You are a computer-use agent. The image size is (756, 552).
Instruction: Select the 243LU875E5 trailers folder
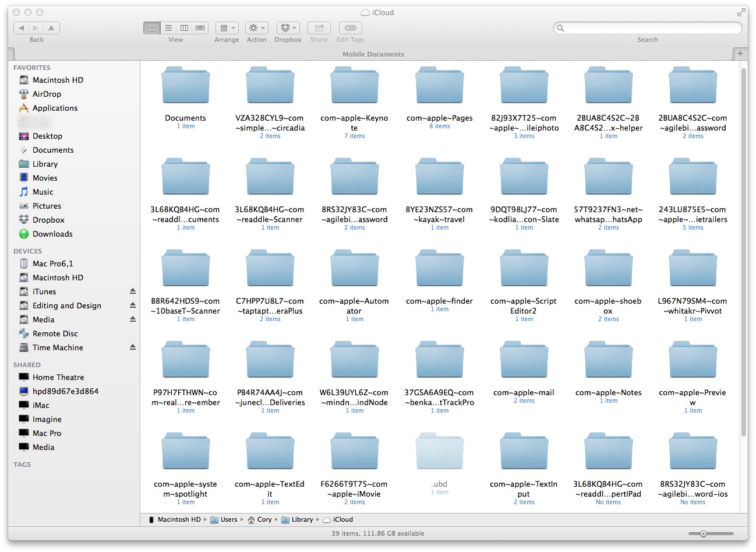click(693, 178)
